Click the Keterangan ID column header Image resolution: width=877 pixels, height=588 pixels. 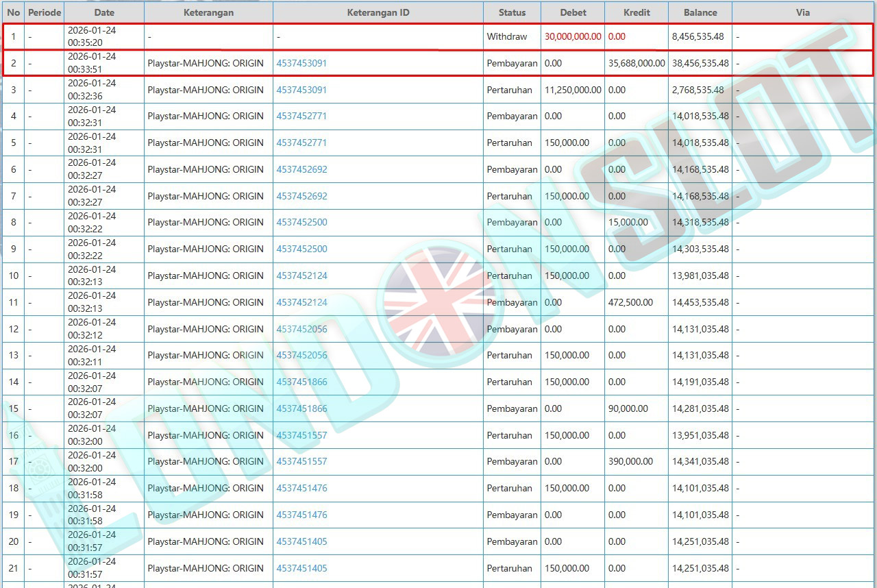pyautogui.click(x=378, y=12)
